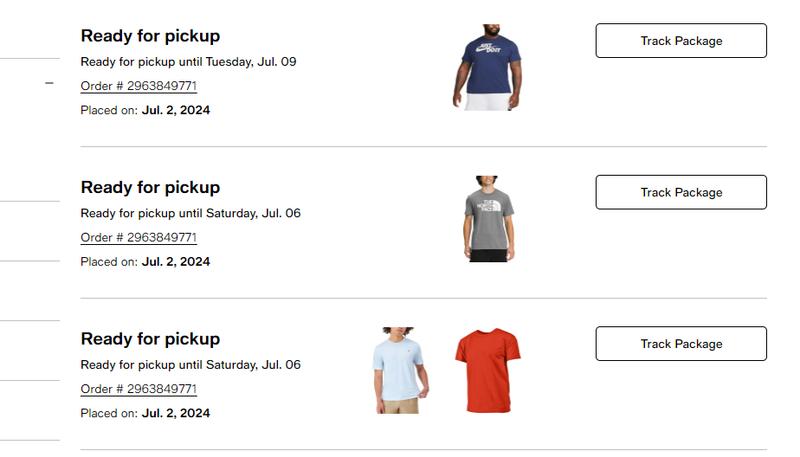Click the pickup deadline text beside the gray shirt
Image resolution: width=800 pixels, height=457 pixels.
point(190,213)
